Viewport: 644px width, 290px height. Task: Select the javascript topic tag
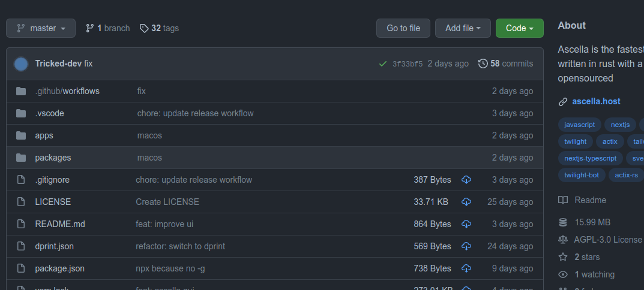point(580,125)
